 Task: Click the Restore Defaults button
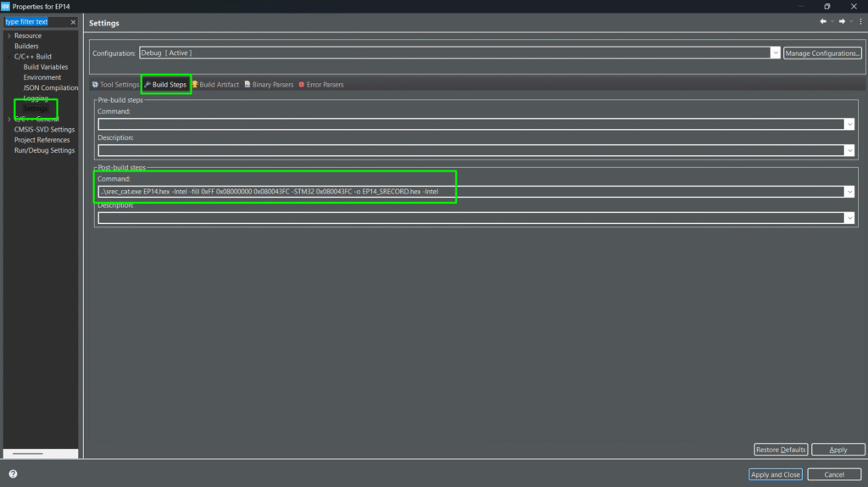(x=781, y=450)
